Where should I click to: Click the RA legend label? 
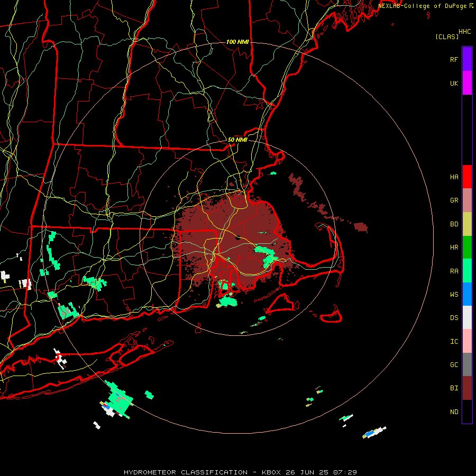454,271
